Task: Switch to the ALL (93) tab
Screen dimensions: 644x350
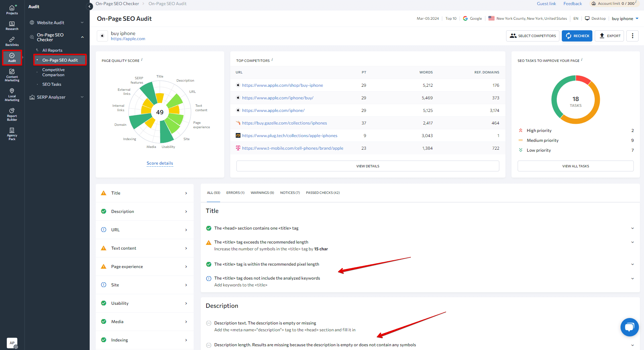Action: click(213, 193)
